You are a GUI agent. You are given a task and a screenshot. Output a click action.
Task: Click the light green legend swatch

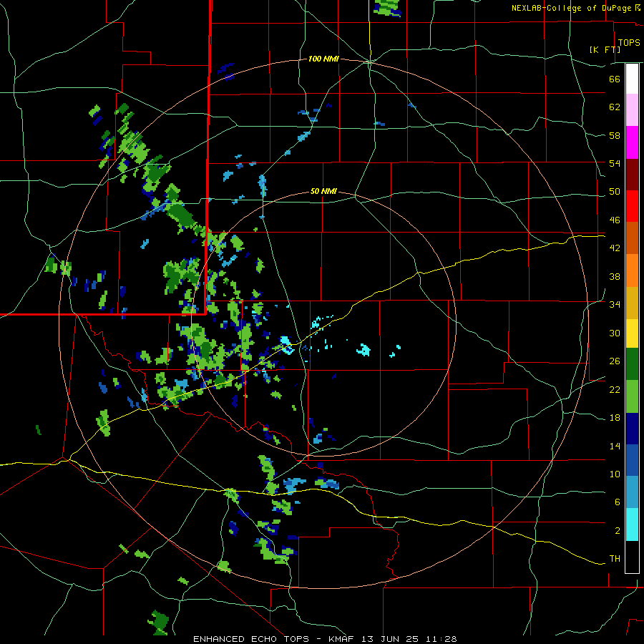[x=632, y=396]
